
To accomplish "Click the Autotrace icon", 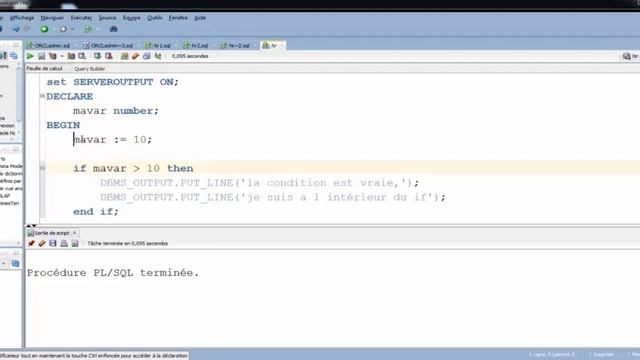I will (x=71, y=56).
